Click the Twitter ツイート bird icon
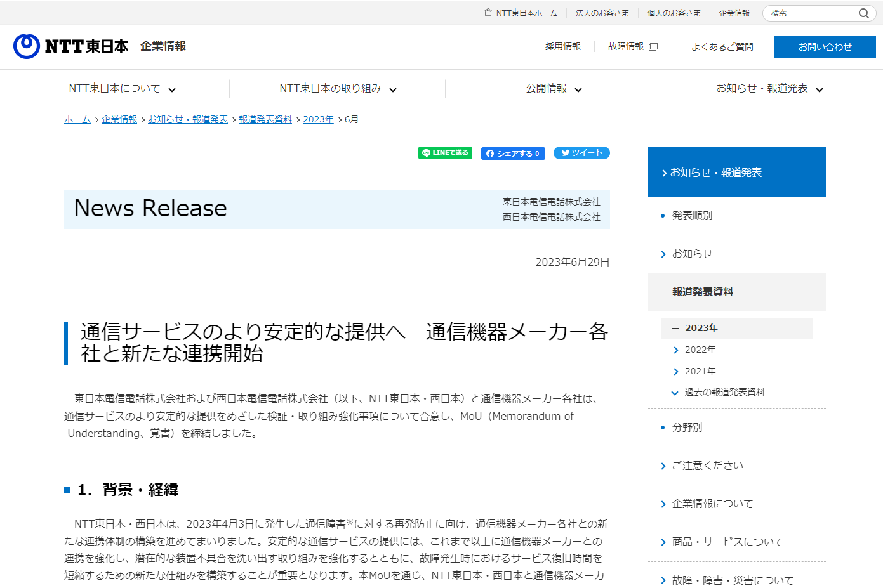883x588 pixels. [x=565, y=152]
